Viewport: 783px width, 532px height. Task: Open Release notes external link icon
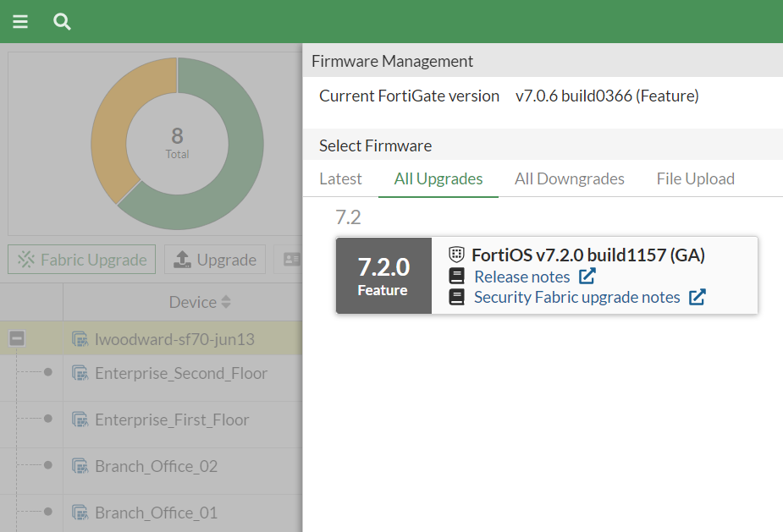[587, 277]
